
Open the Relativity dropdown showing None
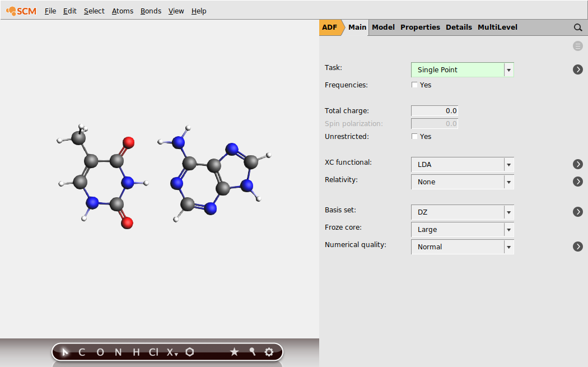tap(508, 182)
